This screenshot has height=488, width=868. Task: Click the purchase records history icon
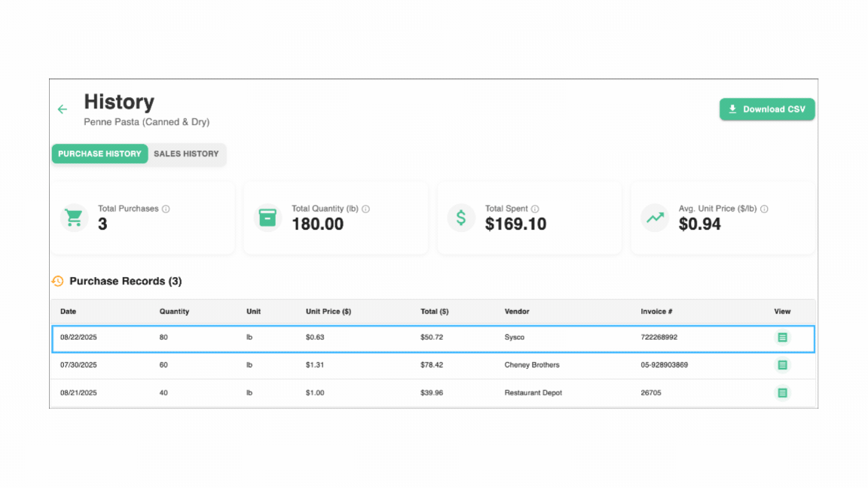point(58,281)
